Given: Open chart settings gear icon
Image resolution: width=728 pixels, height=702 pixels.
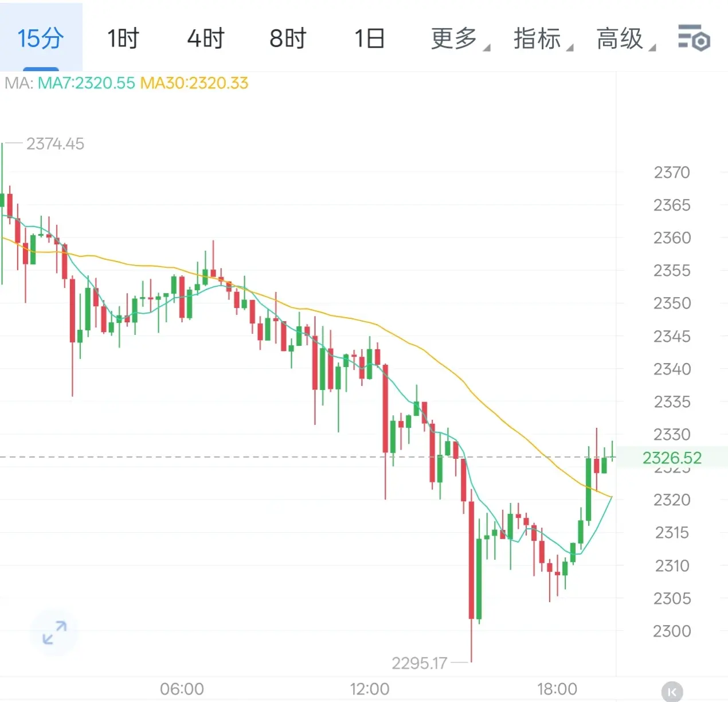Looking at the screenshot, I should point(694,38).
